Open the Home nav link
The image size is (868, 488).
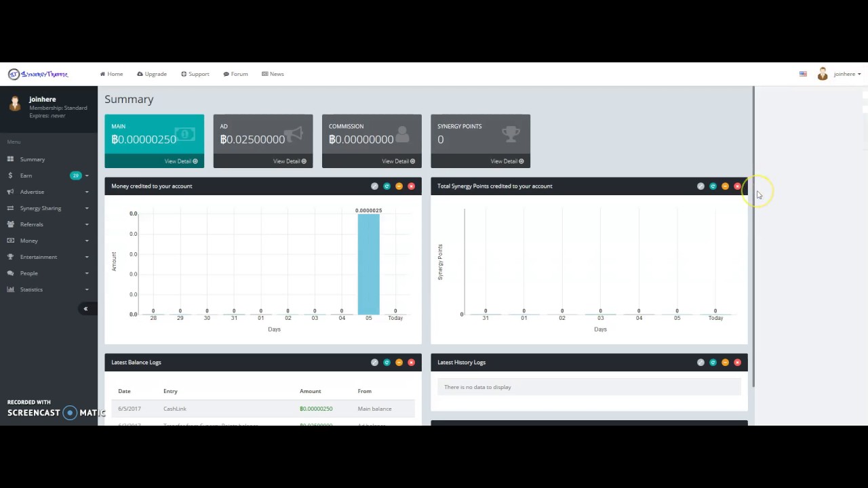[111, 74]
